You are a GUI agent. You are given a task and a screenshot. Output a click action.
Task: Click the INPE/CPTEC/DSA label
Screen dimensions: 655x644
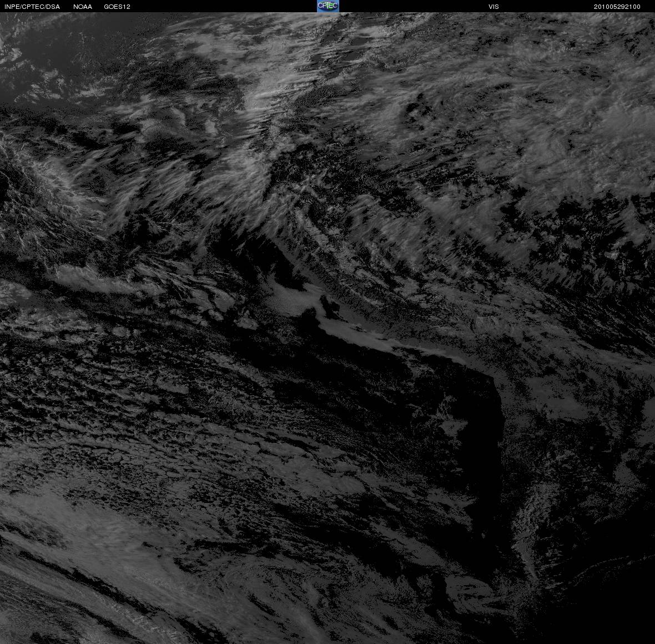(32, 7)
